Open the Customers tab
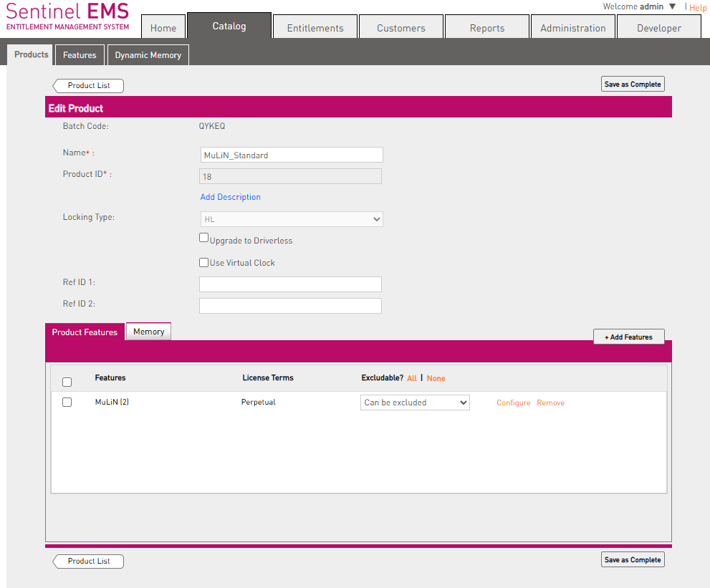Viewport: 710px width, 588px height. point(401,26)
